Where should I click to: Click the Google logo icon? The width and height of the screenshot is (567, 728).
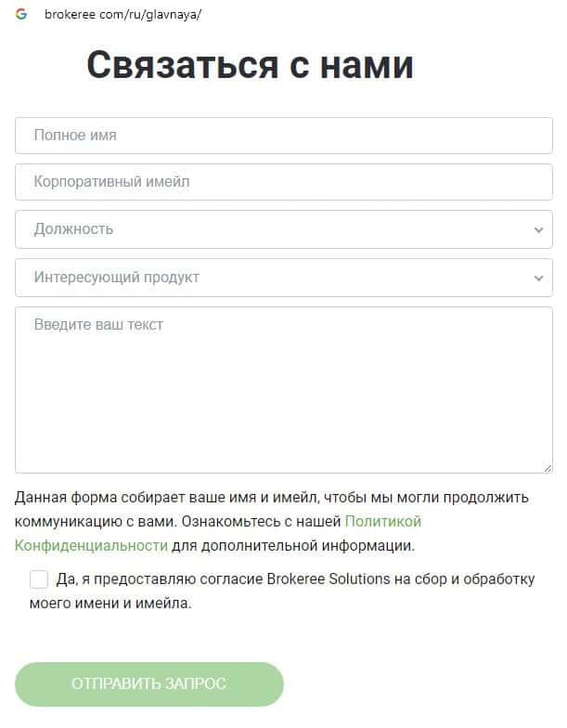pyautogui.click(x=21, y=15)
